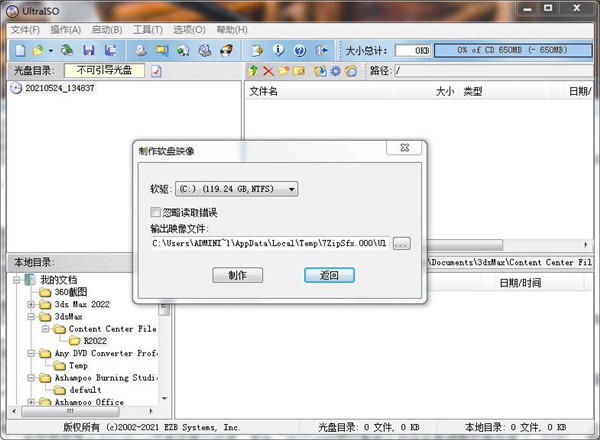Screen dimensions: 600x440
Task: Click the boot properties icon beside 不可引导光盘
Action: pyautogui.click(x=156, y=71)
